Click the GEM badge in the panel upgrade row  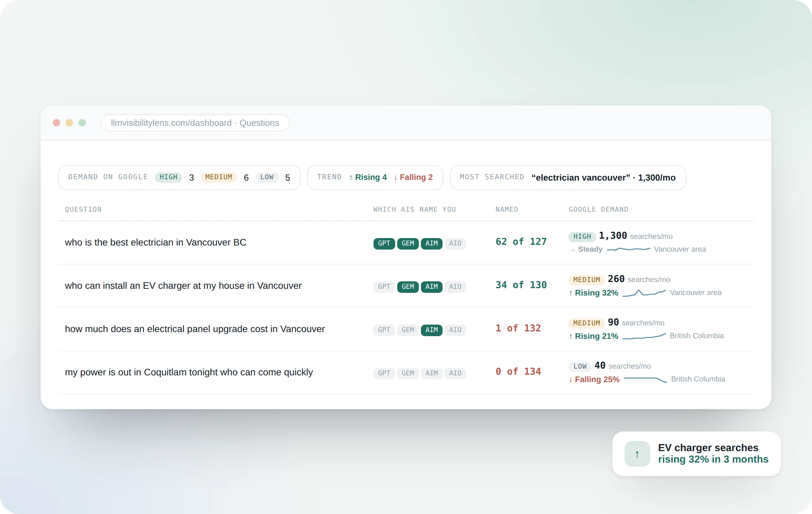pyautogui.click(x=408, y=330)
